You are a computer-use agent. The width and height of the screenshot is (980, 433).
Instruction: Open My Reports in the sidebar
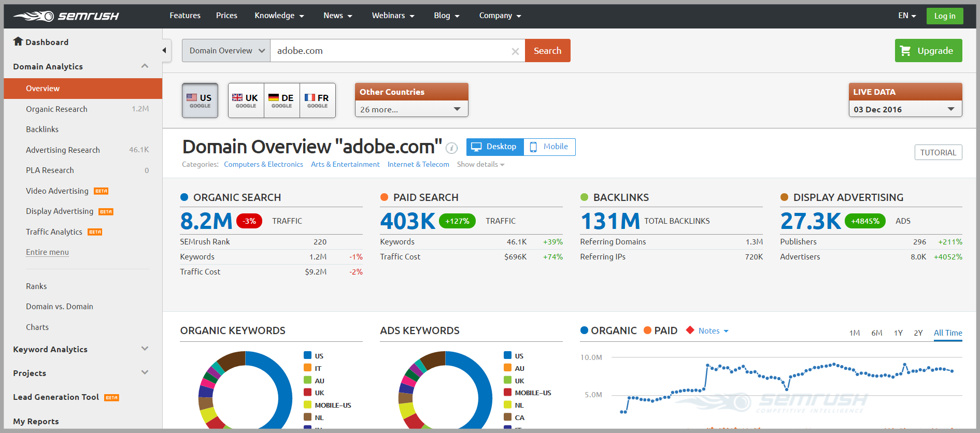(36, 421)
